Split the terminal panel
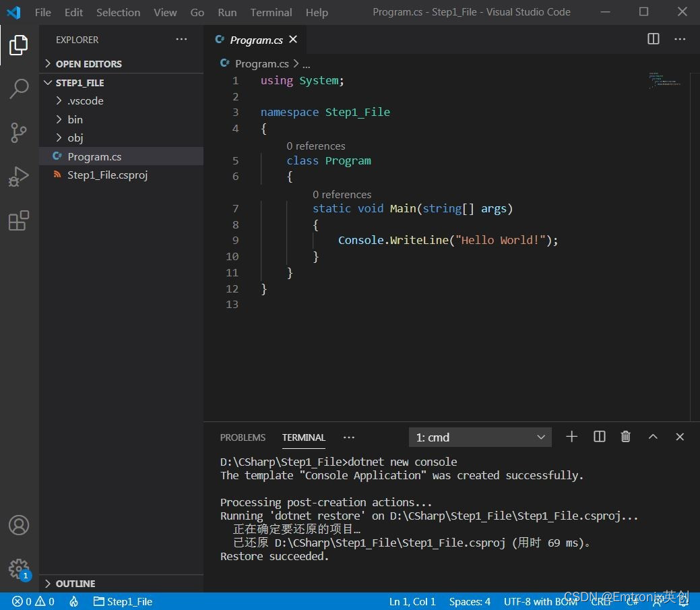 point(599,436)
